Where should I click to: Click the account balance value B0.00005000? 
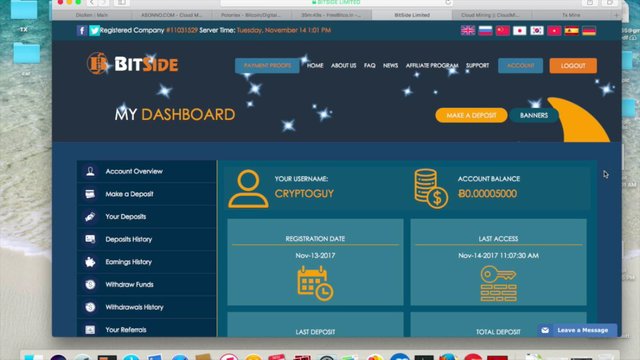(x=487, y=194)
